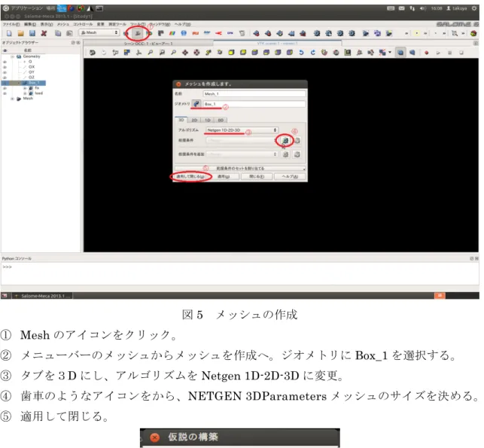Image resolution: width=484 pixels, height=448 pixels.
Task: Toggle visibility eye for fix group
Action: click(x=5, y=88)
